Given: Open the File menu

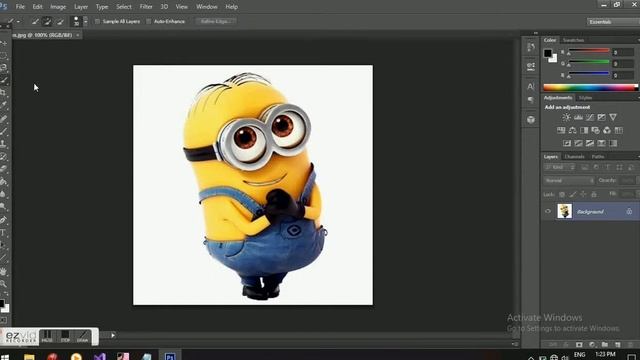Looking at the screenshot, I should coord(20,7).
